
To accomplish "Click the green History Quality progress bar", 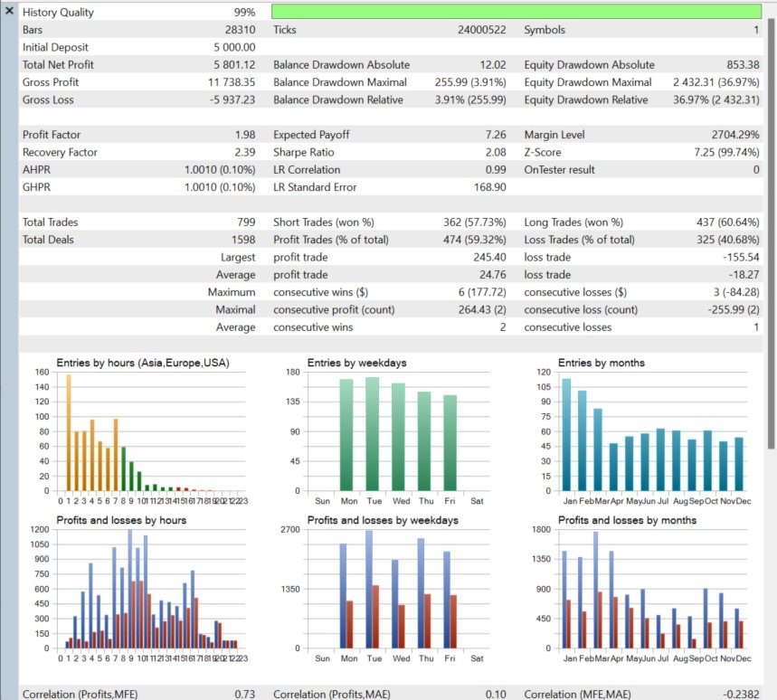I will pyautogui.click(x=516, y=12).
